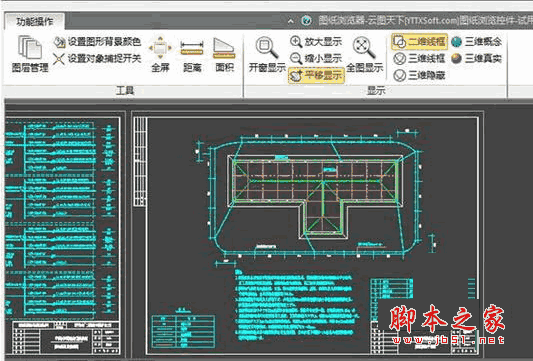Select the 面积 area measuring tool
Image resolution: width=533 pixels, height=361 pixels.
tap(224, 54)
